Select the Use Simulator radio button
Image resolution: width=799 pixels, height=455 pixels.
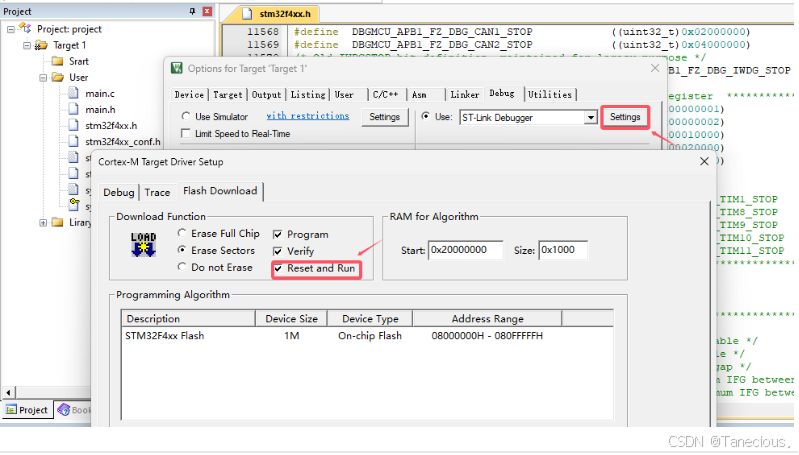click(186, 116)
